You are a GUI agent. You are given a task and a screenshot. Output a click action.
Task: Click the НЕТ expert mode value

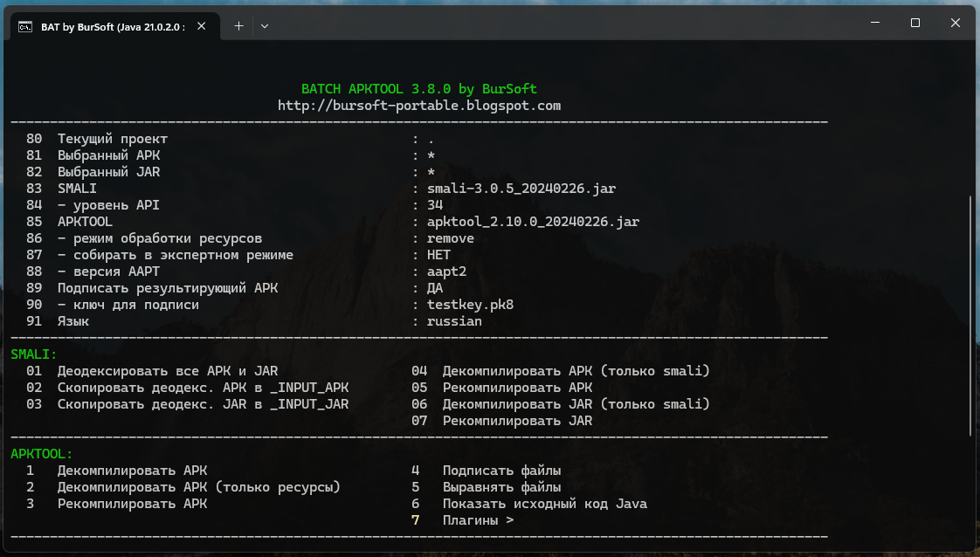coord(438,255)
